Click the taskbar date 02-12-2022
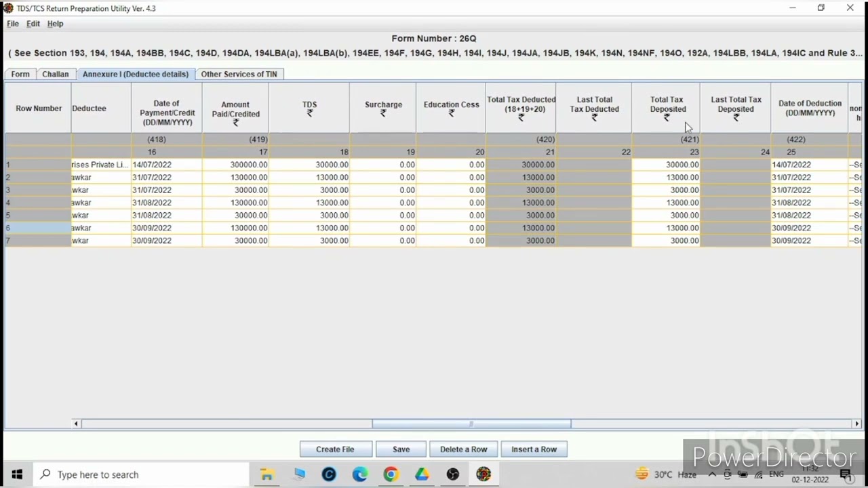Image resolution: width=868 pixels, height=488 pixels. coord(810,480)
